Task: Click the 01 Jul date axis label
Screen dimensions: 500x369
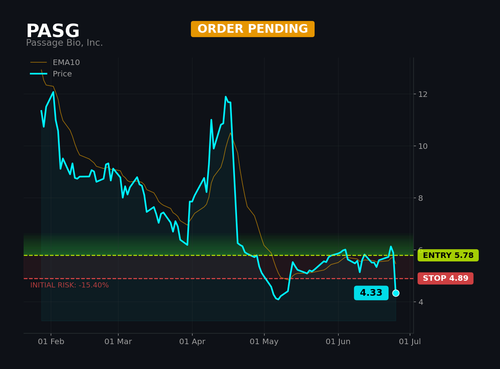Action: point(410,342)
